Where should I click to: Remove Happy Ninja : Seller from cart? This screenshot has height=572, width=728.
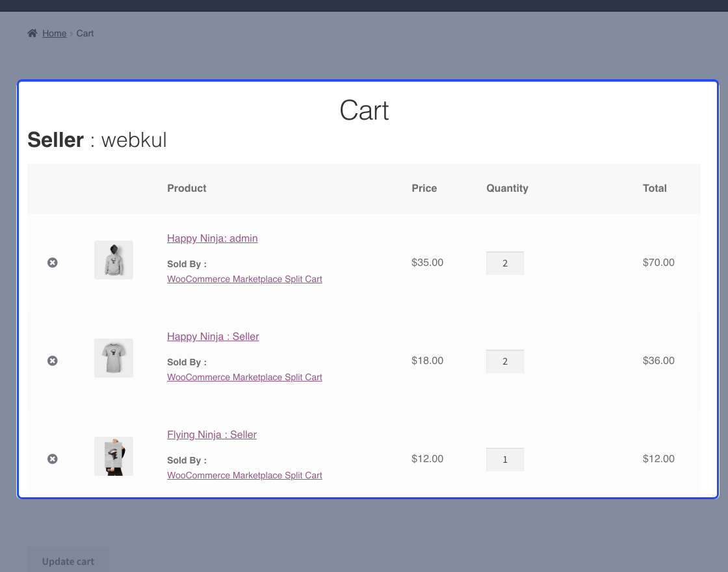(53, 361)
